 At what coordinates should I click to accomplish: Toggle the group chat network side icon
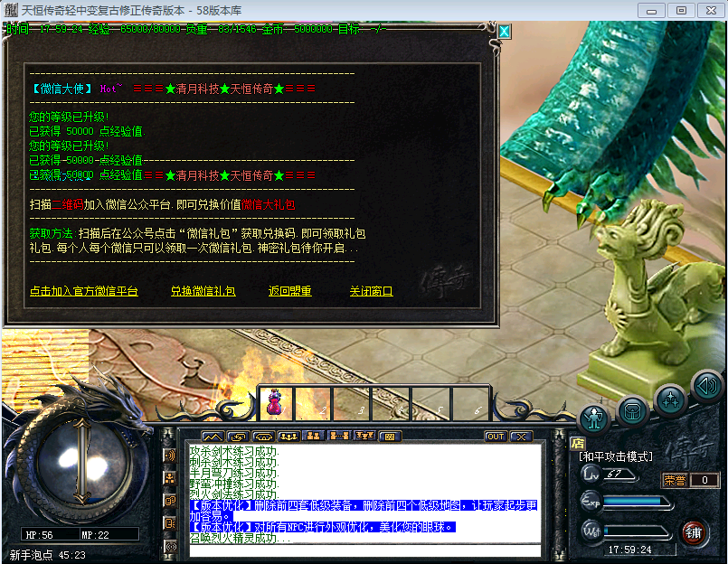pos(169,478)
